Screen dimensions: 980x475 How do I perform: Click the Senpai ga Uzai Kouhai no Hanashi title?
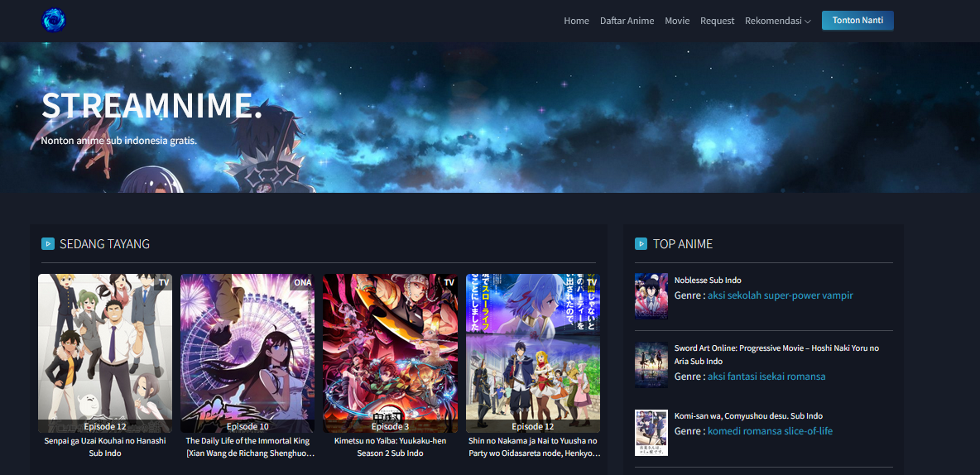[105, 447]
